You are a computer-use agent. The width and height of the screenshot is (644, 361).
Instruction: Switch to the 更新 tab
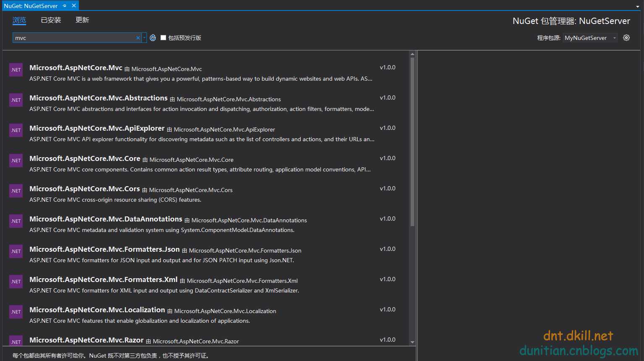pos(82,20)
